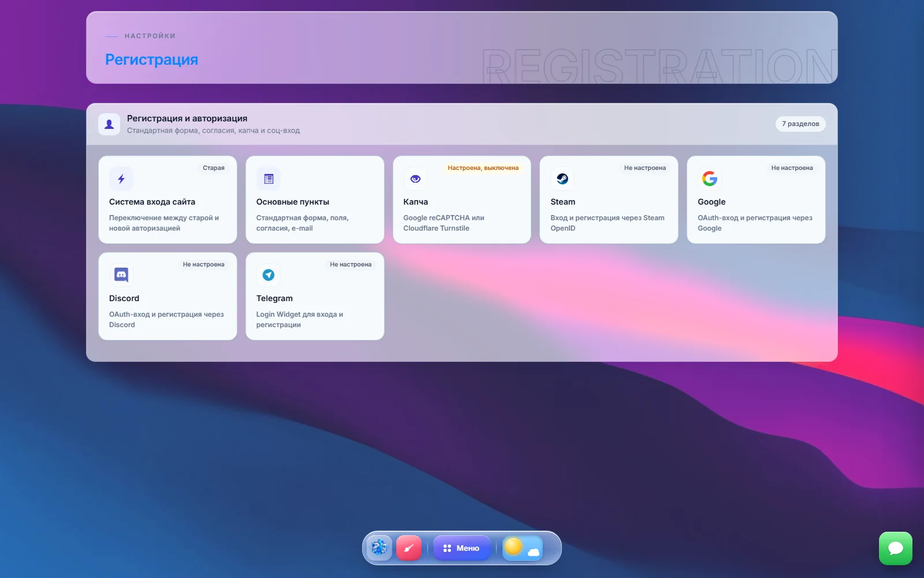Click the description Переключение между старой и новой авторизацией
The height and width of the screenshot is (578, 924).
pyautogui.click(x=164, y=223)
